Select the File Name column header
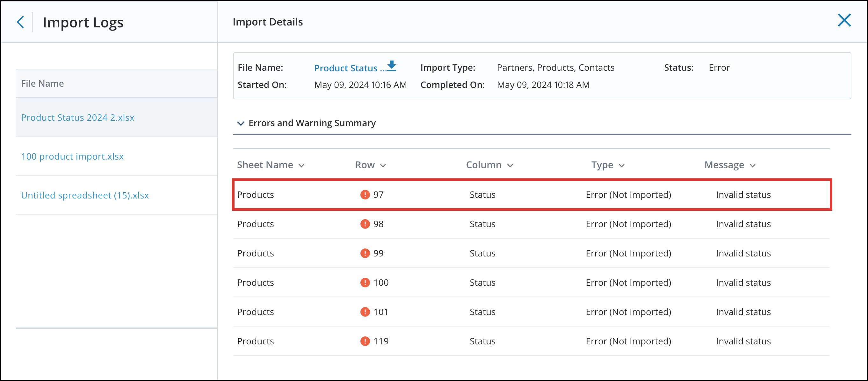Viewport: 868px width, 381px height. pos(42,83)
